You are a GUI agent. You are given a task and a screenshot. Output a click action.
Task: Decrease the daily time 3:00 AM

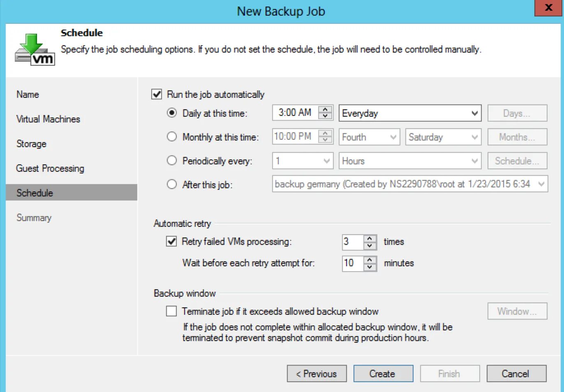(x=325, y=116)
